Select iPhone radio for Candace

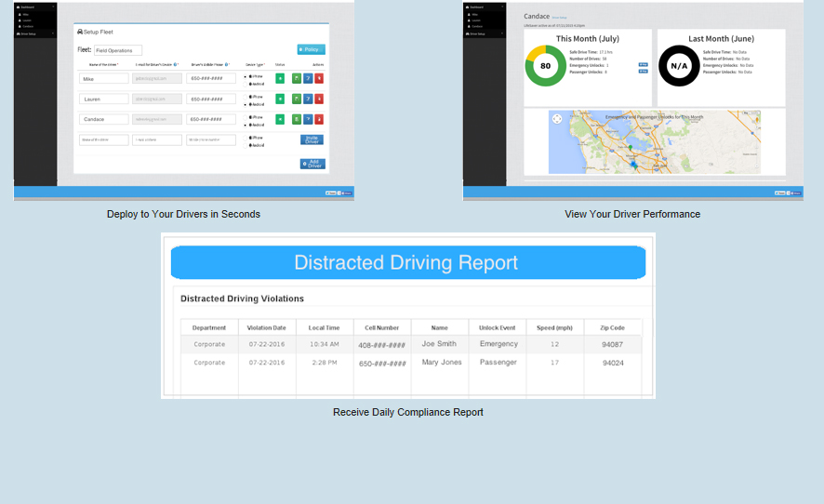pos(246,117)
